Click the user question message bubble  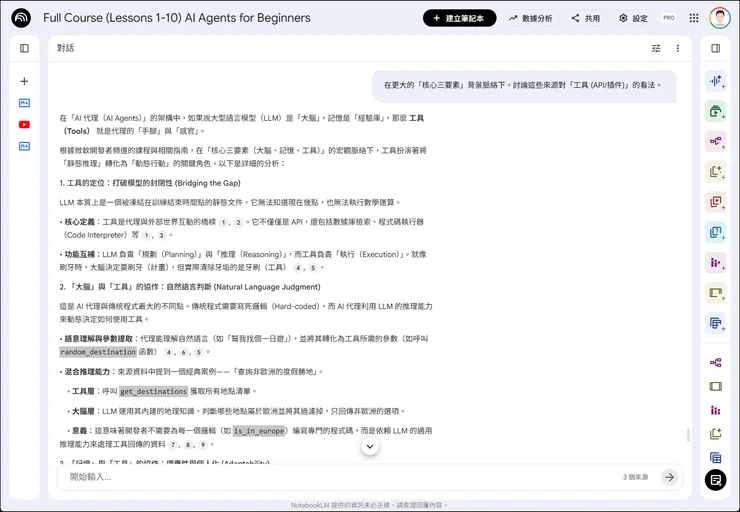click(x=524, y=85)
